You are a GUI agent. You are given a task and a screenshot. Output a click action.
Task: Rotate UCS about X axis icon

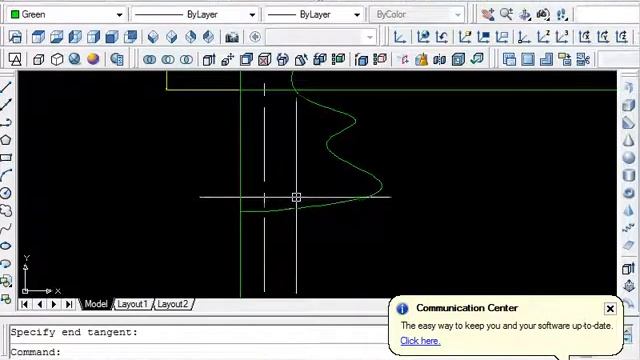click(x=584, y=37)
